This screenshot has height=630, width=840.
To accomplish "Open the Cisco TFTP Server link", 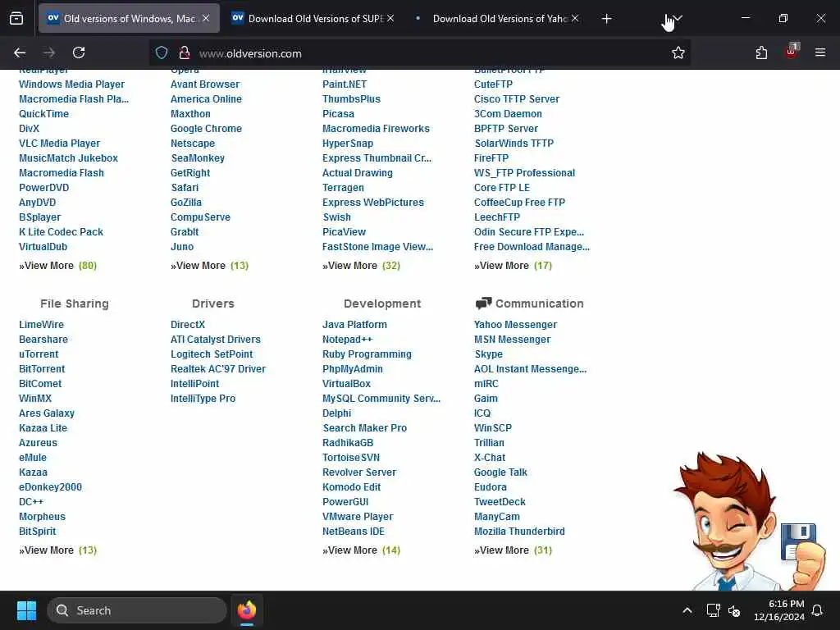I will (x=517, y=99).
